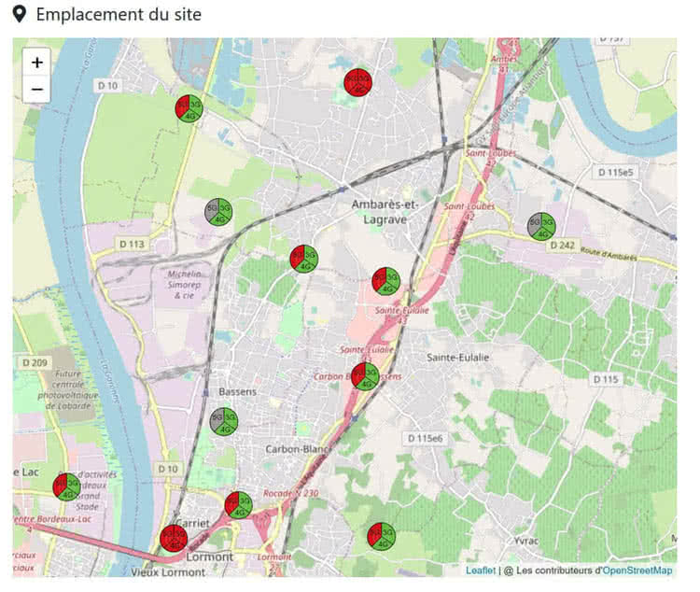Click the location pin icon in header

point(19,15)
